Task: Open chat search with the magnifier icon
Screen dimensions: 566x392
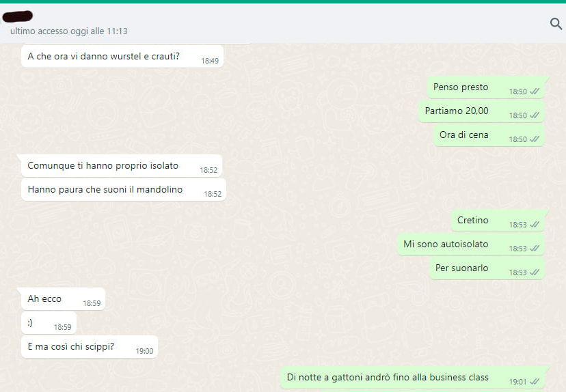Action: pyautogui.click(x=556, y=24)
